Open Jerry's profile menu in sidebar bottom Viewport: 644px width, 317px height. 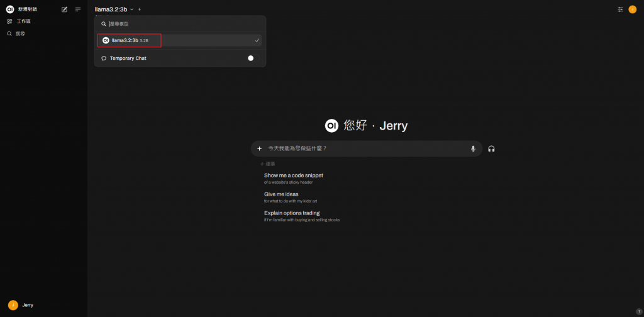[x=43, y=305]
